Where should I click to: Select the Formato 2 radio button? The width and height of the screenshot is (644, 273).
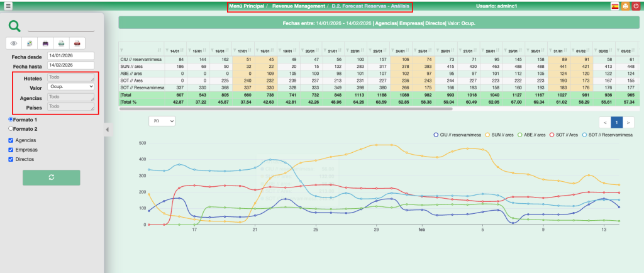(11, 128)
